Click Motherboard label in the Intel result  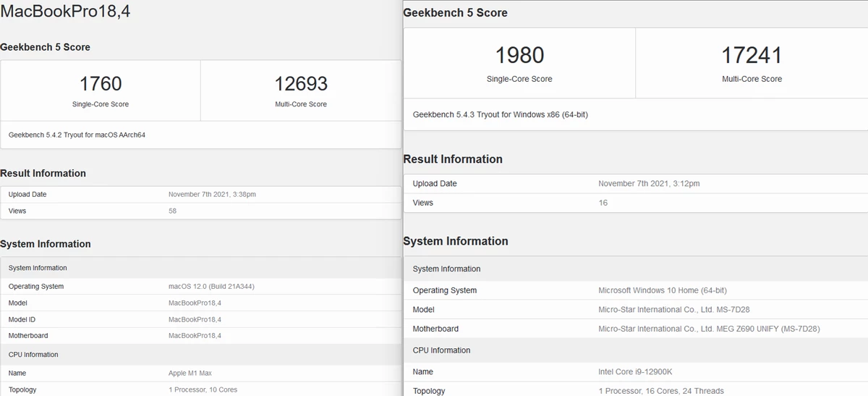(x=435, y=329)
